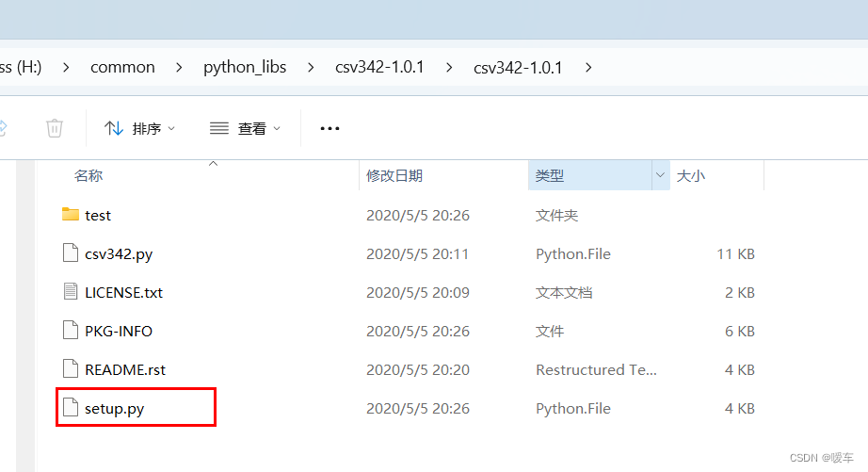Click the Restructured Te... type cell
868x472 pixels.
[x=596, y=369]
